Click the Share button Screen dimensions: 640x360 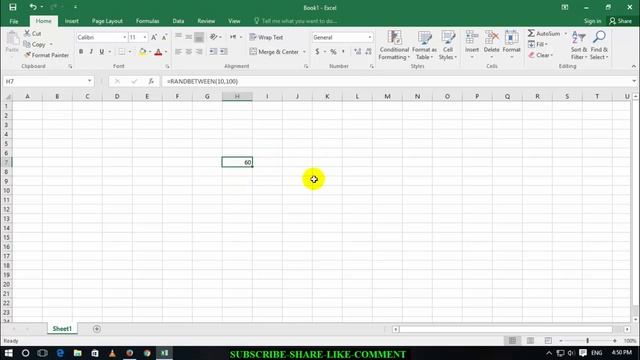pyautogui.click(x=620, y=21)
